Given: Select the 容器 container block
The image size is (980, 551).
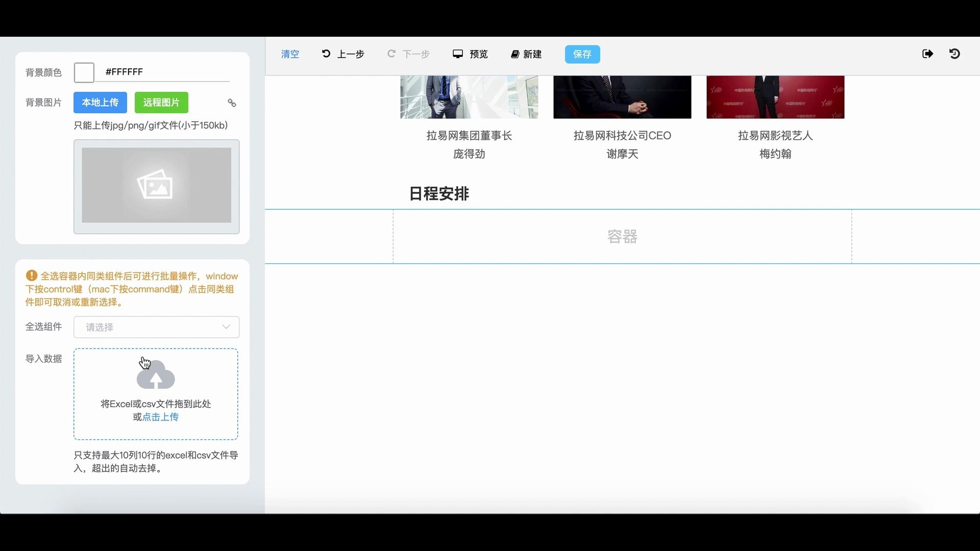Looking at the screenshot, I should pos(622,237).
